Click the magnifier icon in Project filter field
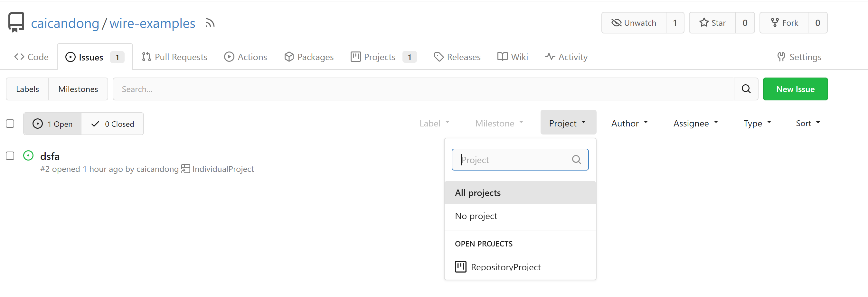This screenshot has height=297, width=868. 576,160
